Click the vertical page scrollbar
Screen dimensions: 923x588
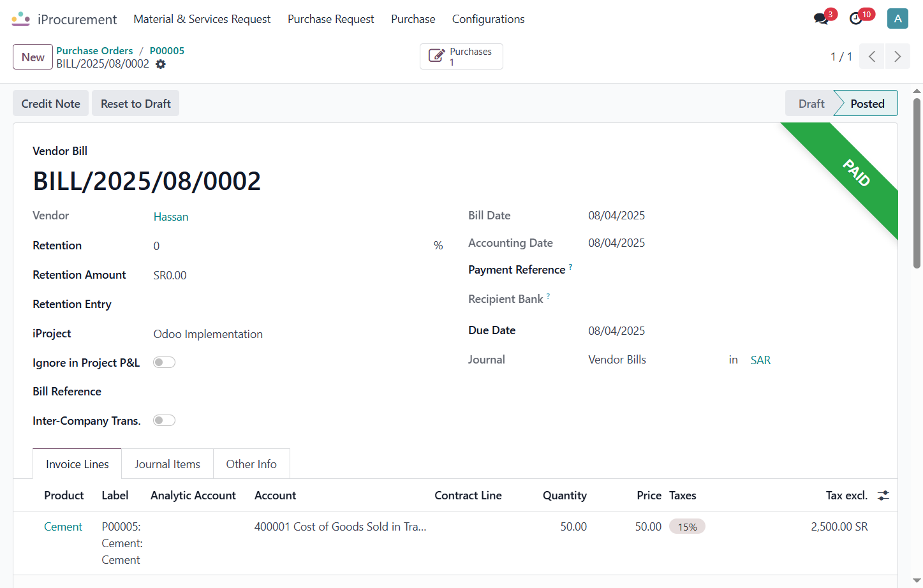(x=917, y=182)
